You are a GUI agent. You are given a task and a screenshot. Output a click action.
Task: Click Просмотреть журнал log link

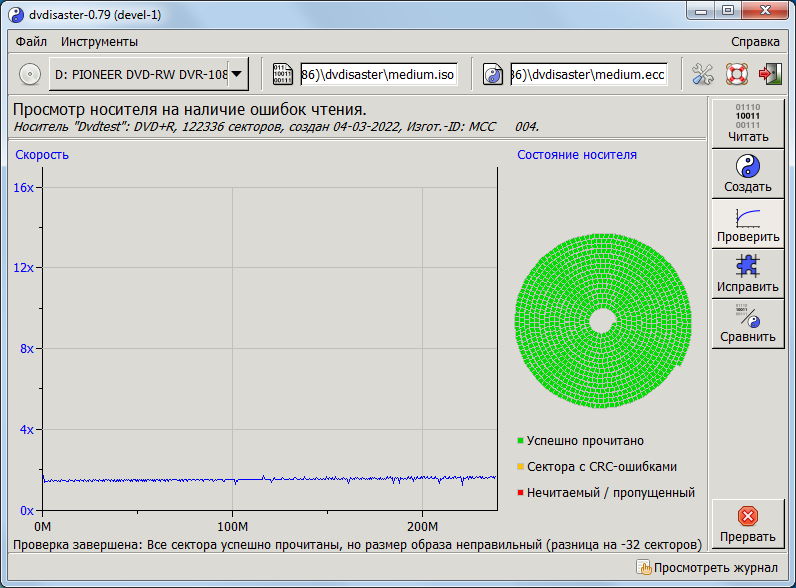707,568
